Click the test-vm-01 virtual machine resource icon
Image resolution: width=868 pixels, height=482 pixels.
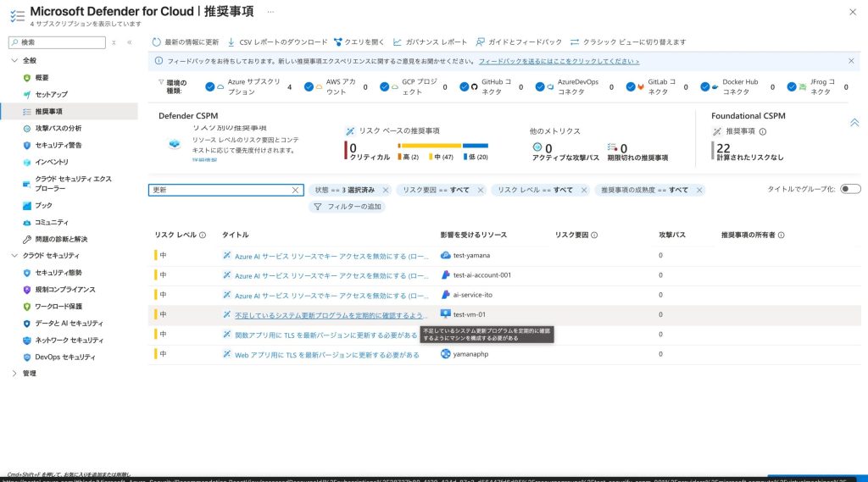tap(445, 314)
